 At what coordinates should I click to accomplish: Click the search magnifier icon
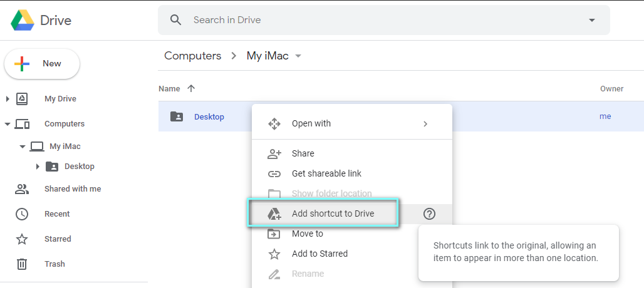pos(176,19)
